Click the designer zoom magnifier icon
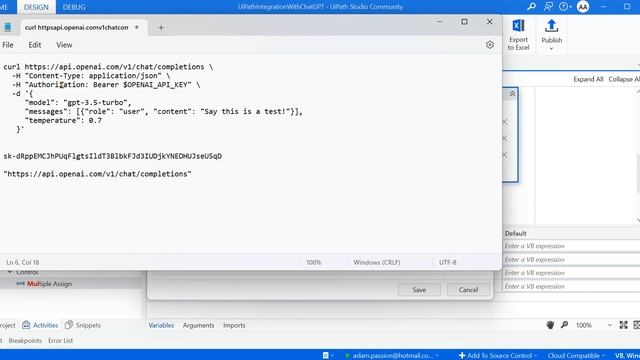 click(564, 325)
